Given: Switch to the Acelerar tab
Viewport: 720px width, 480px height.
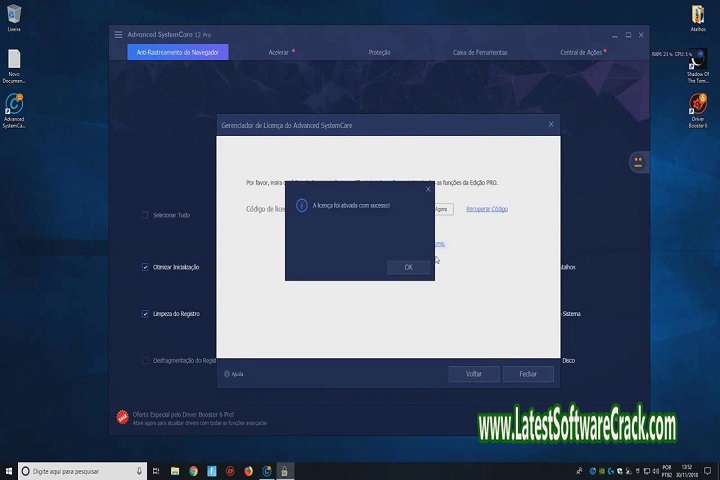Looking at the screenshot, I should 279,52.
